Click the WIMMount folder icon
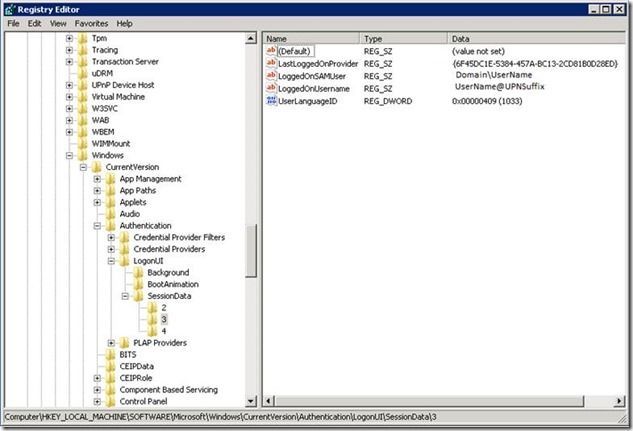Viewport: 633px width, 431px height. [x=83, y=144]
